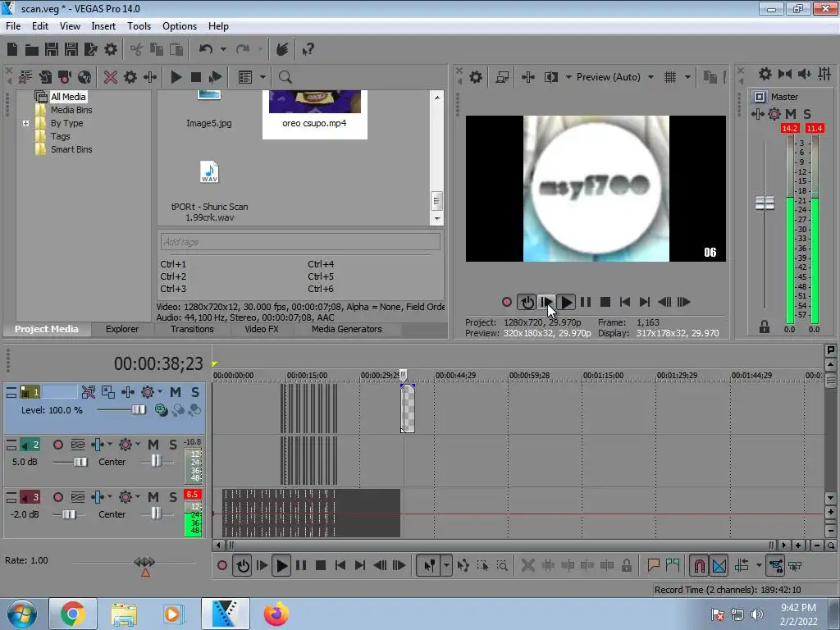Click the Add tags input field
This screenshot has height=630, width=840.
pyautogui.click(x=300, y=242)
